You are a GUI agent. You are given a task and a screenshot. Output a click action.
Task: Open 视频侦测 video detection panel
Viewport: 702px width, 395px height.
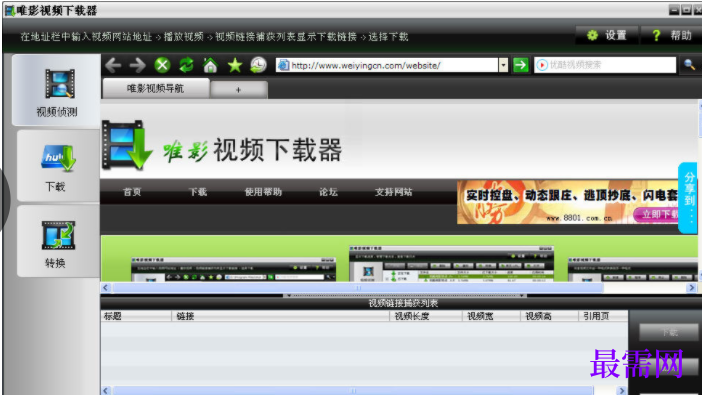57,91
